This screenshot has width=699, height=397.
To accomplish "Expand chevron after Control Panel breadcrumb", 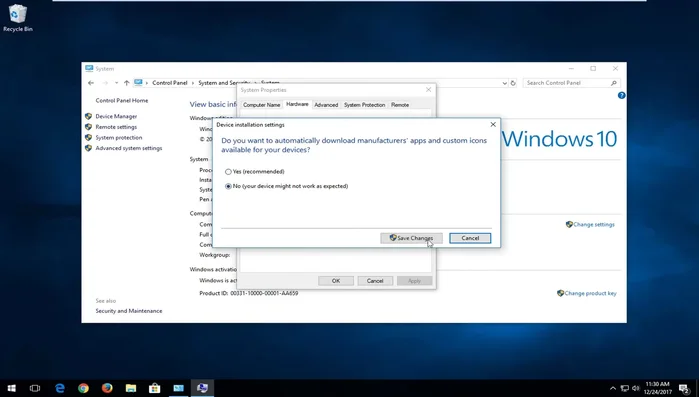I will (193, 83).
